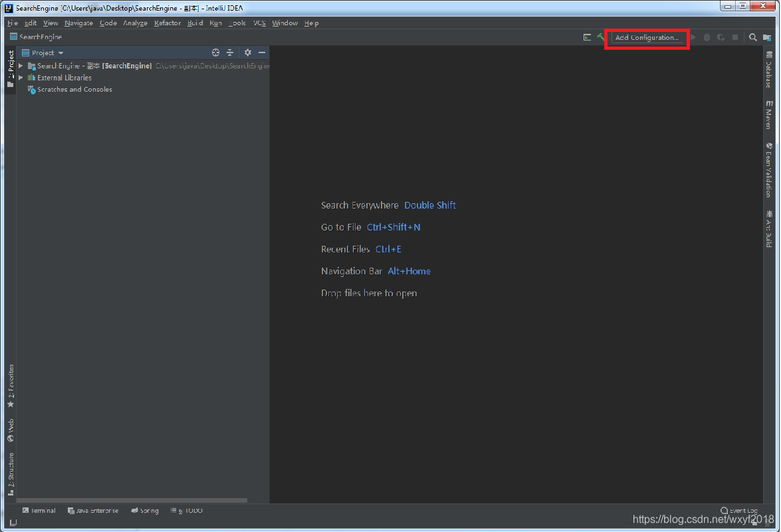Expand the SearchEngine project node
Screen dimensions: 781x532
[x=21, y=66]
